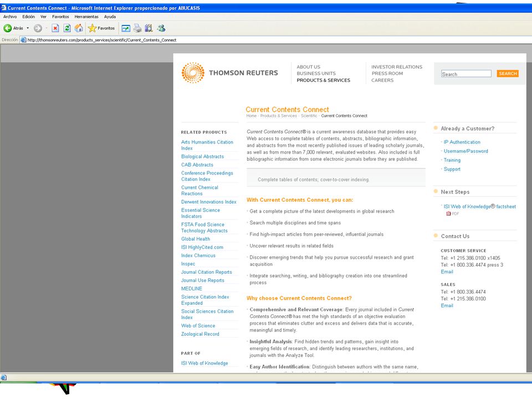
Task: Open PRESS ROOM link
Action: pyautogui.click(x=387, y=74)
